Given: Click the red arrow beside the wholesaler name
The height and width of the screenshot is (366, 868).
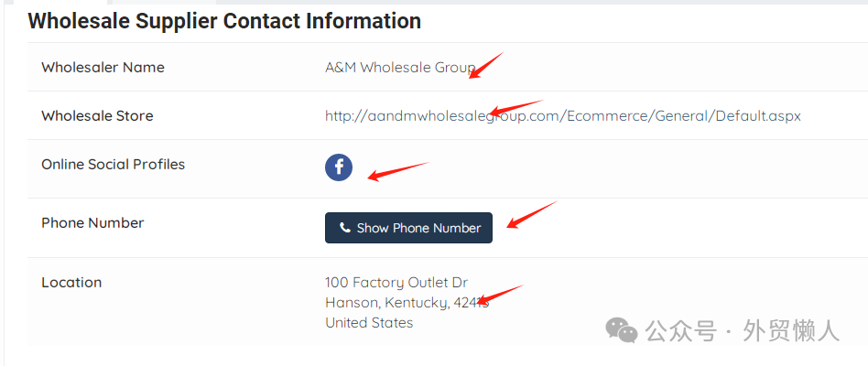Looking at the screenshot, I should pos(485,67).
